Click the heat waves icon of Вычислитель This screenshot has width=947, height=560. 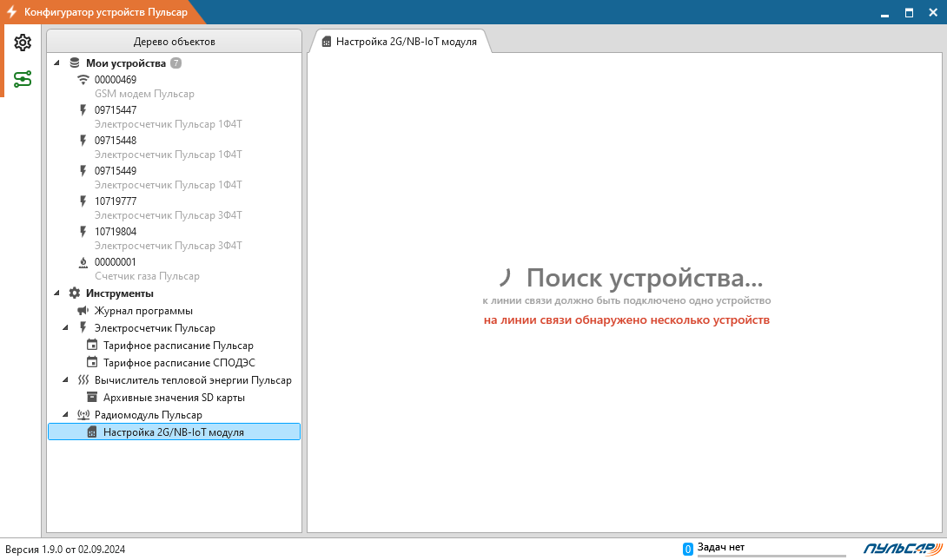[83, 380]
